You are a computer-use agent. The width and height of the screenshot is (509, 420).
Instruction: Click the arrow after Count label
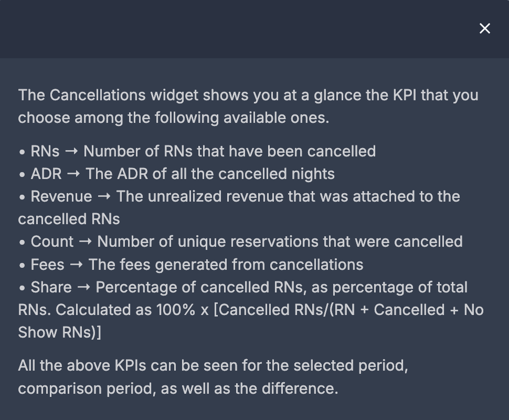point(86,242)
